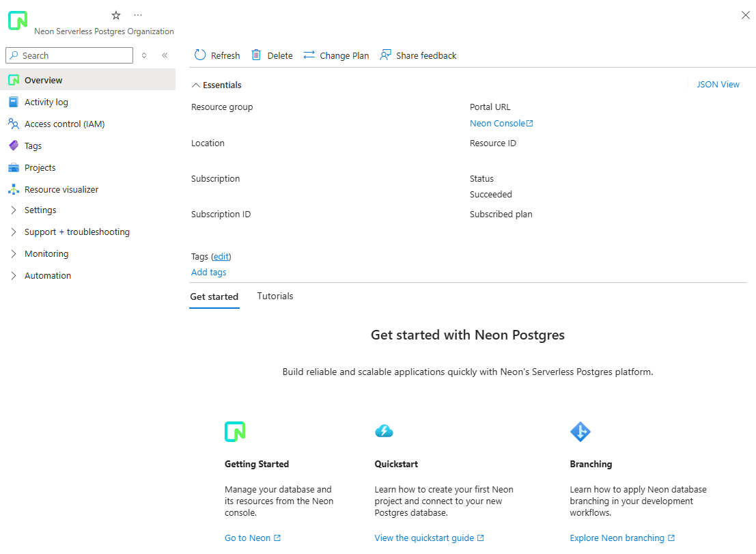Screen dimensions: 756x554
Task: Click the Delete trash can icon
Action: coord(257,55)
